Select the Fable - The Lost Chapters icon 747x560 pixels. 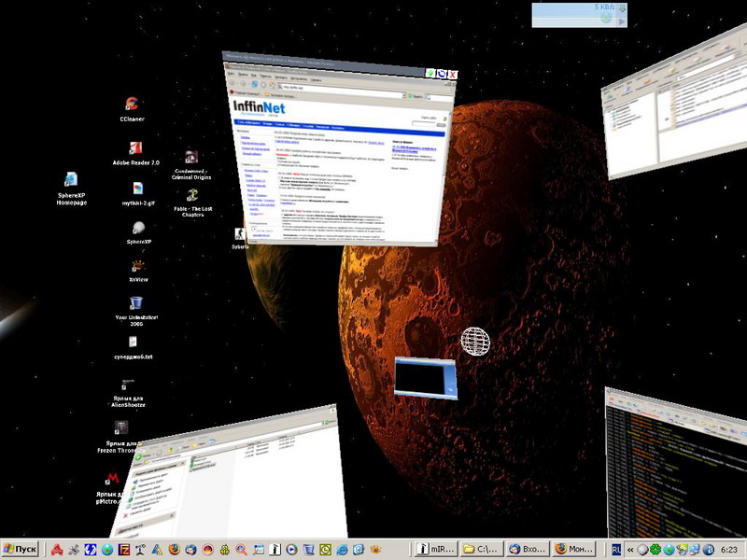(191, 195)
